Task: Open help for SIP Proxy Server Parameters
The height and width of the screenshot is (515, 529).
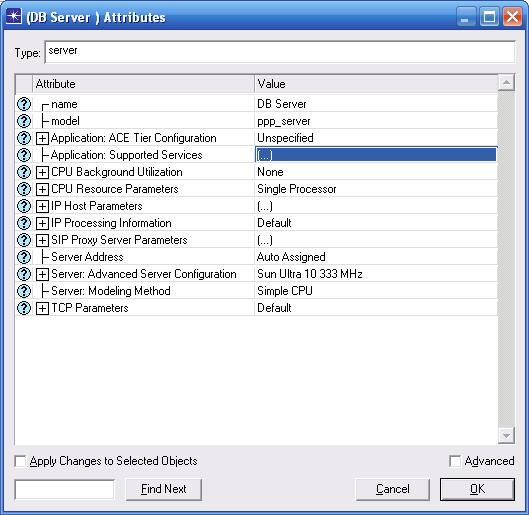Action: point(24,240)
